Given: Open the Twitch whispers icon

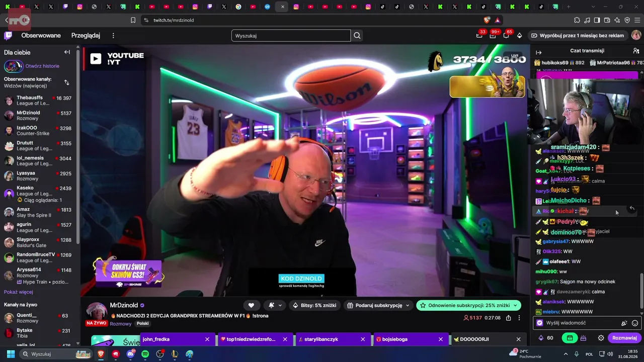Looking at the screenshot, I should (506, 36).
